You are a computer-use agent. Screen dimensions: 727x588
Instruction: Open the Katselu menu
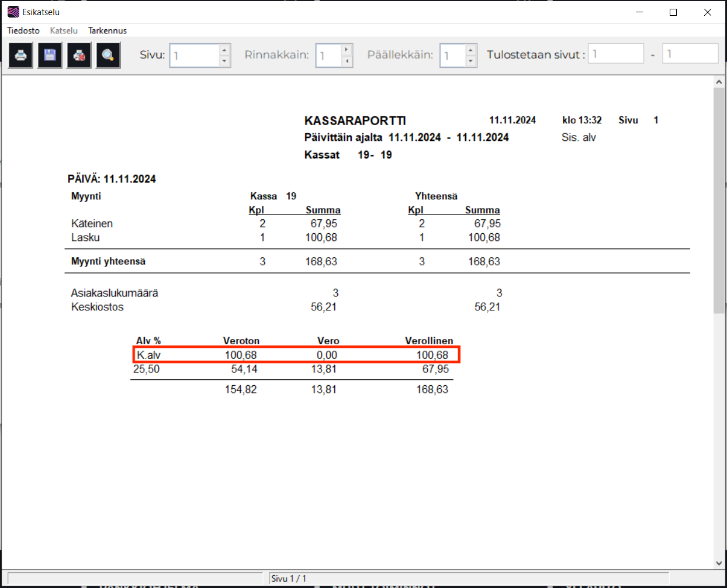(64, 30)
